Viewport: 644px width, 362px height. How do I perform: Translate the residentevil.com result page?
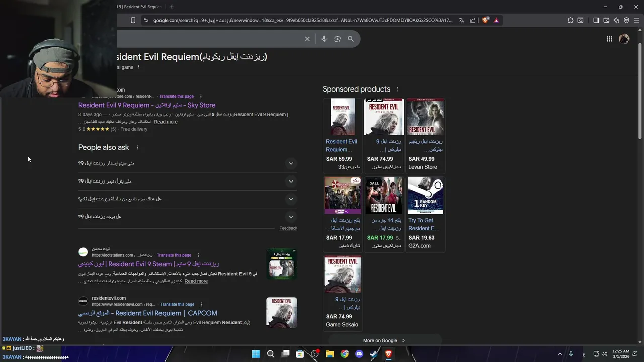177,304
